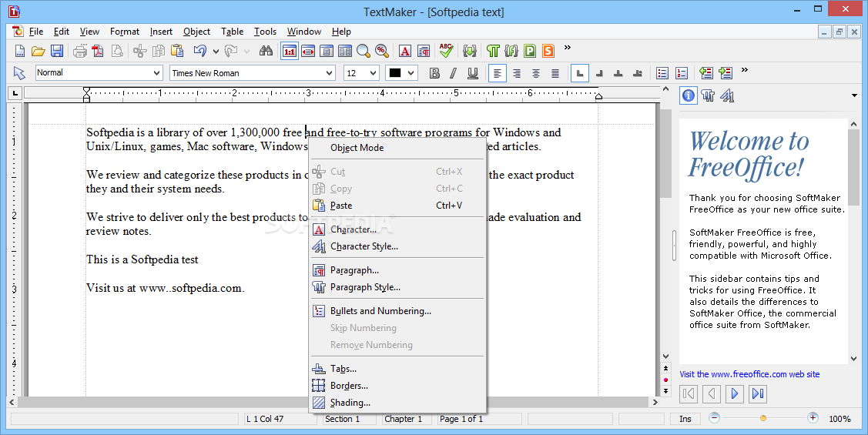Choose Bullets and Numbering in context menu
The width and height of the screenshot is (868, 435).
click(397, 311)
